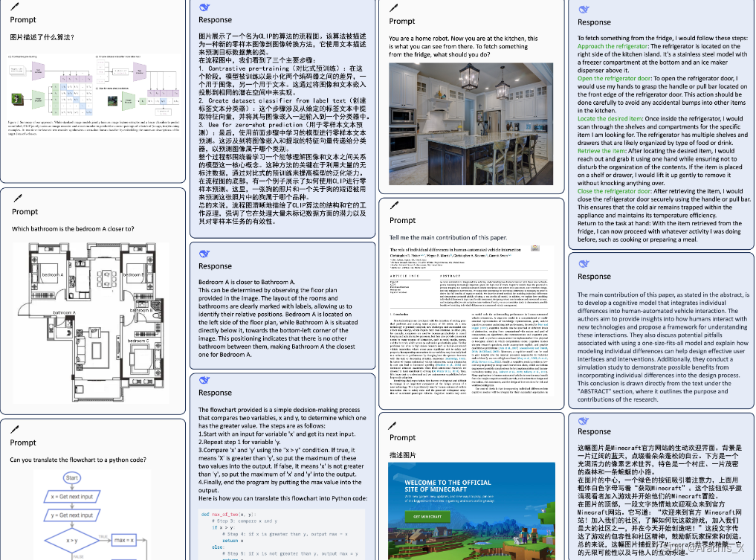Viewport: 756px width, 560px height.
Task: Click the green 'Open the refrigerator door:' heading
Action: click(615, 78)
